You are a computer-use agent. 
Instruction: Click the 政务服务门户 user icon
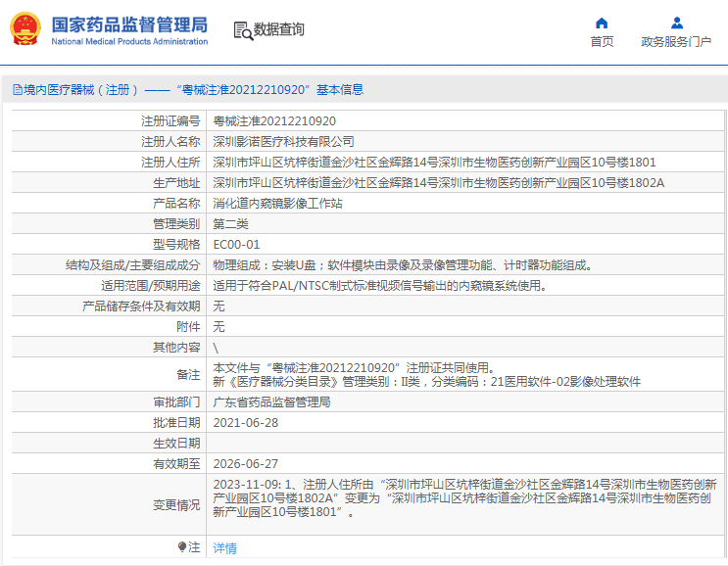point(677,23)
